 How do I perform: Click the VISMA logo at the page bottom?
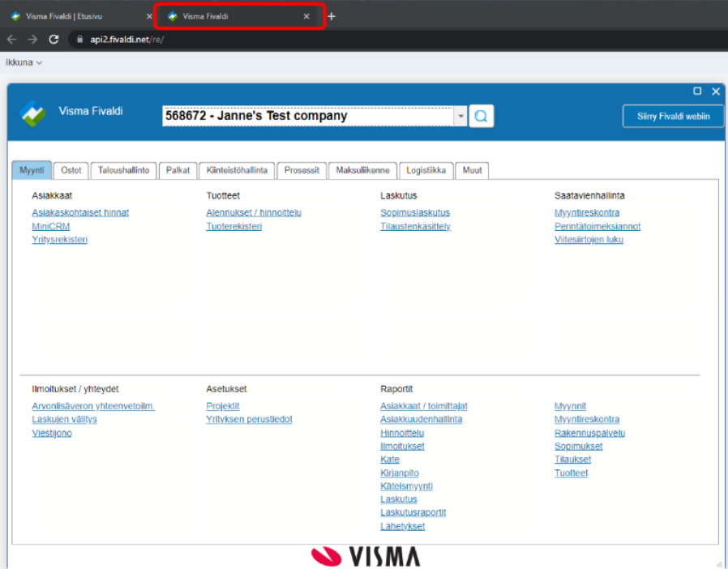tap(366, 556)
